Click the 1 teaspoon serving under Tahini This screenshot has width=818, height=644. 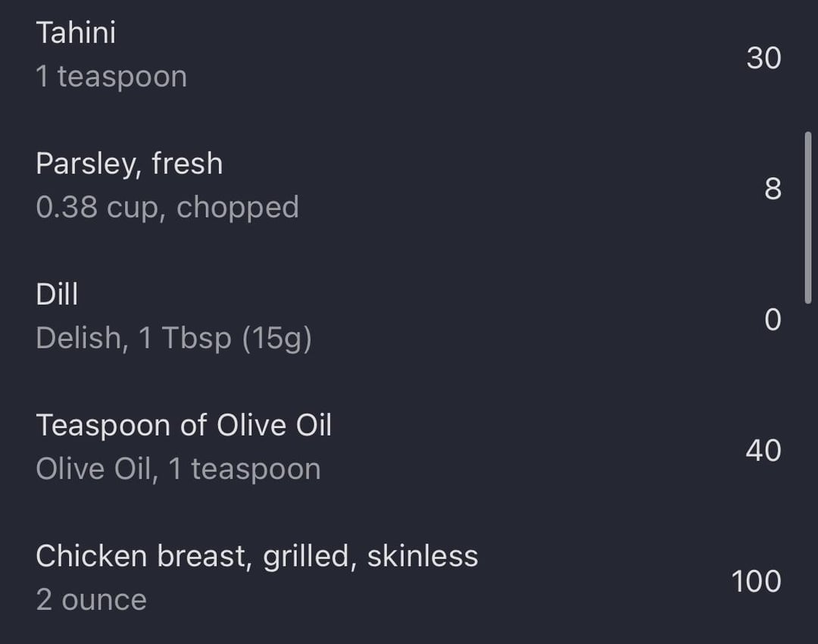(111, 77)
